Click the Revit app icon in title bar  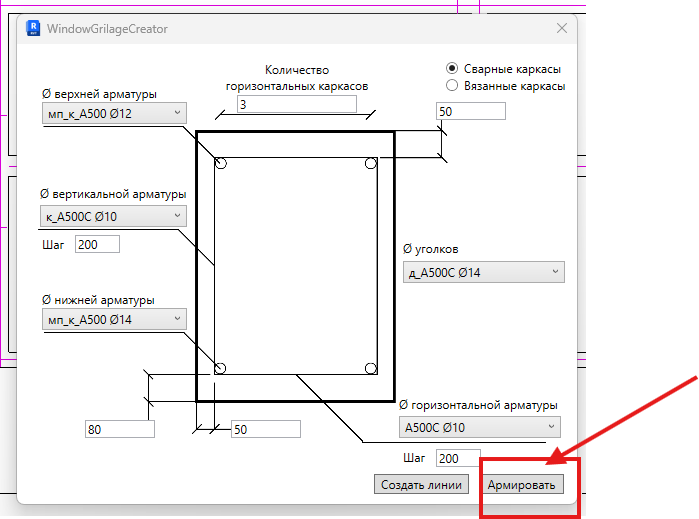click(33, 28)
